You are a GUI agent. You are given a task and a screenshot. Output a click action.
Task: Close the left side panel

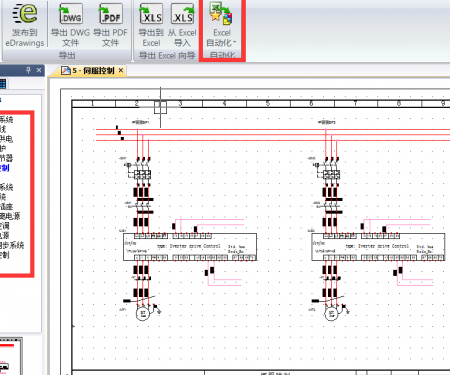click(39, 70)
